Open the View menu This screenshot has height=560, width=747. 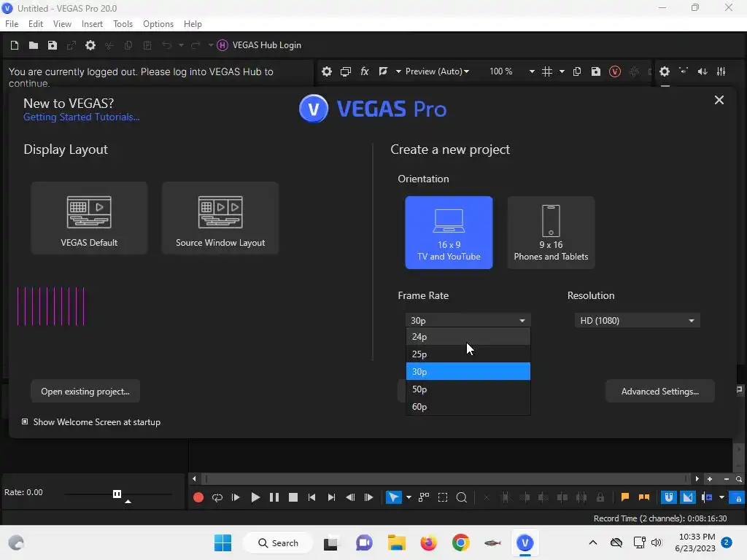pyautogui.click(x=62, y=24)
